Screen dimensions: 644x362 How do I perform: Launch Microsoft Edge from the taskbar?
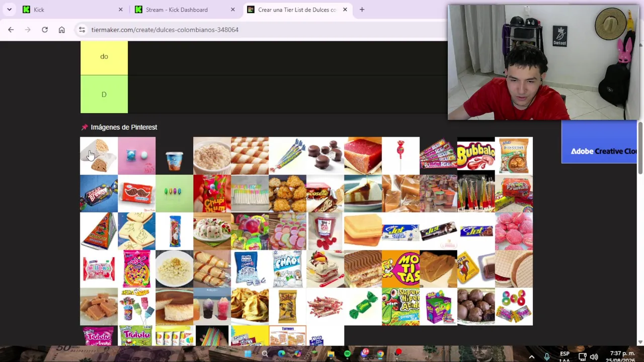[x=281, y=354]
